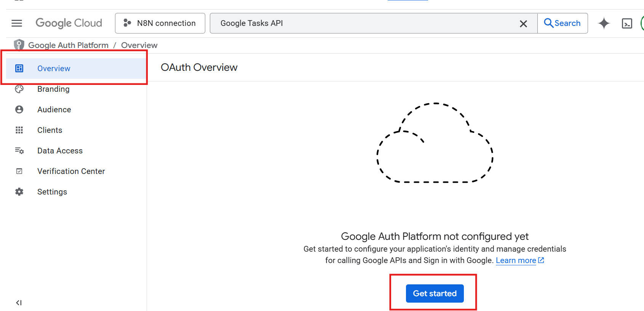644x311 pixels.
Task: Click the Gemini sparkle icon
Action: (604, 23)
